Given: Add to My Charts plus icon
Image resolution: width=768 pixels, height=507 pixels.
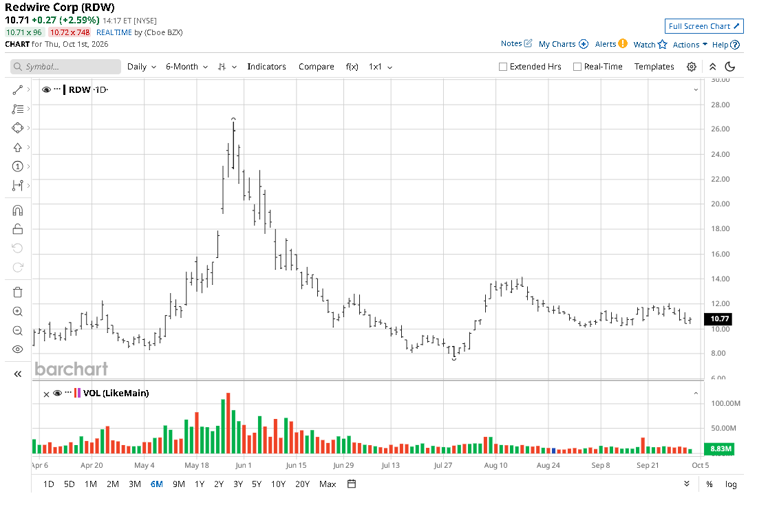Looking at the screenshot, I should click(x=583, y=44).
